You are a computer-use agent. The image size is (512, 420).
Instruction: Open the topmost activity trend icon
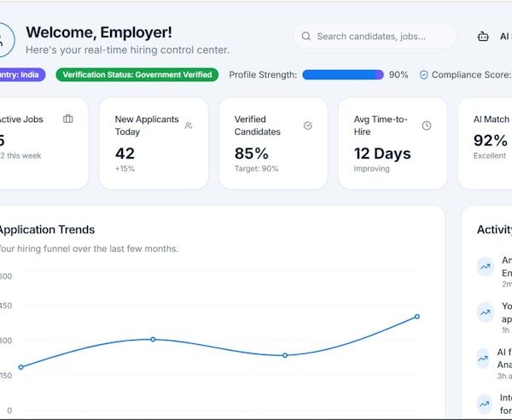click(x=486, y=266)
